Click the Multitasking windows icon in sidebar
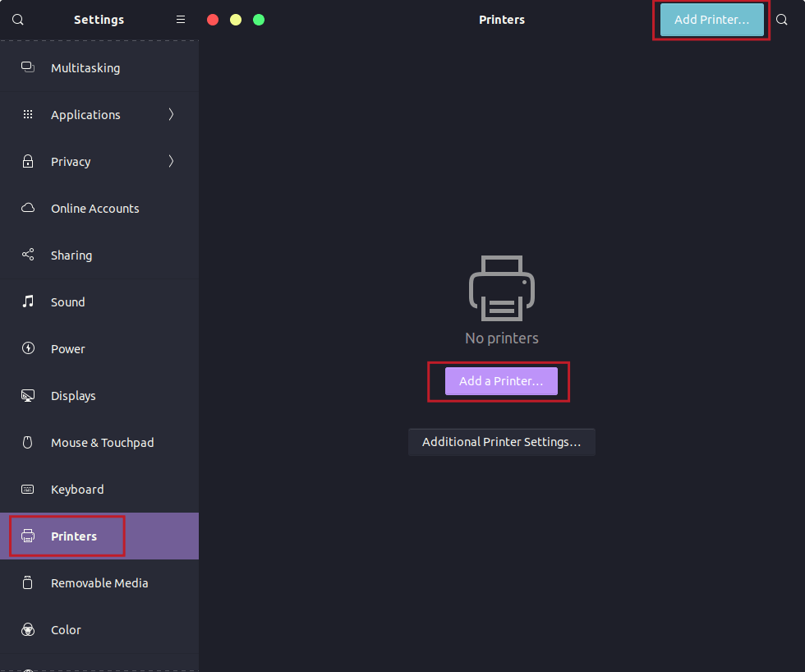This screenshot has width=805, height=672. [27, 67]
